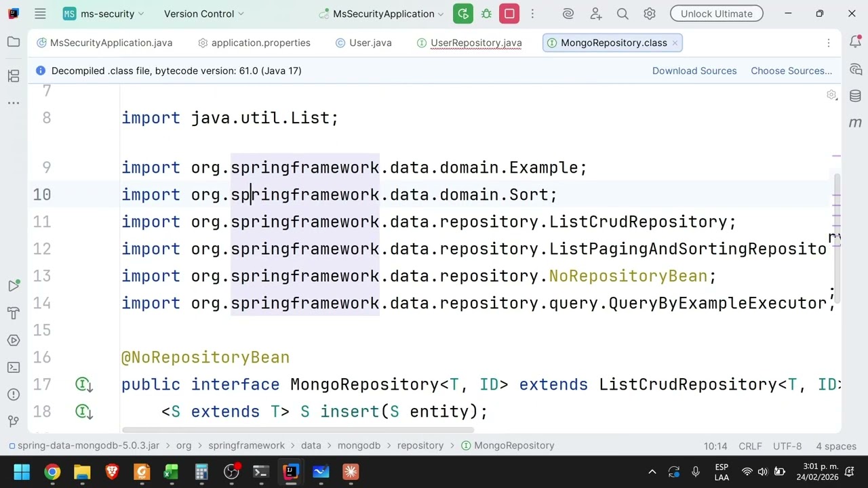The width and height of the screenshot is (868, 488).
Task: Open the main hamburger menu
Action: [40, 14]
